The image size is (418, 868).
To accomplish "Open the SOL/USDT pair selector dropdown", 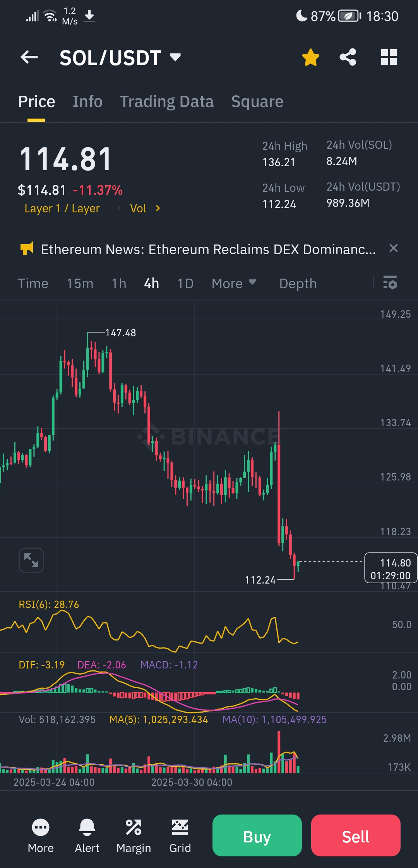I will click(176, 57).
